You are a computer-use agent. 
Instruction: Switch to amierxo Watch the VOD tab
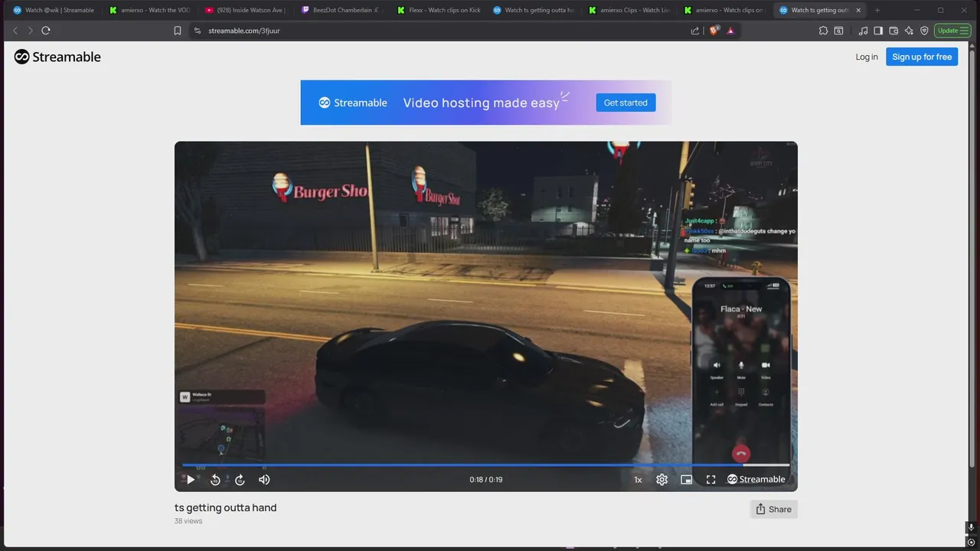tap(149, 10)
